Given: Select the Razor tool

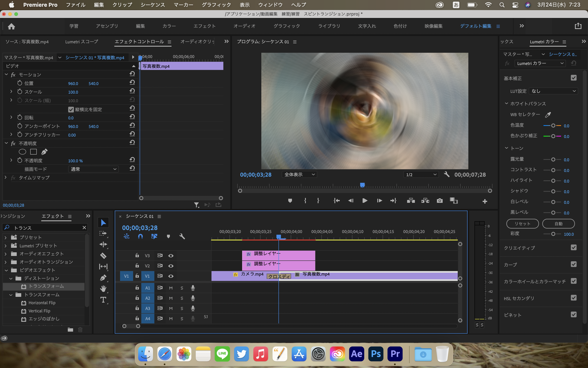Looking at the screenshot, I should coord(103,256).
